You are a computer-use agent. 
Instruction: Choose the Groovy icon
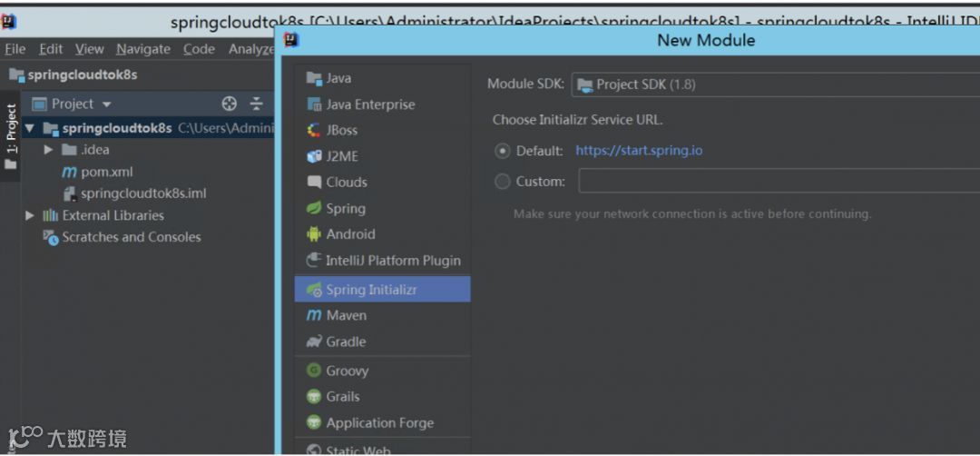[313, 371]
